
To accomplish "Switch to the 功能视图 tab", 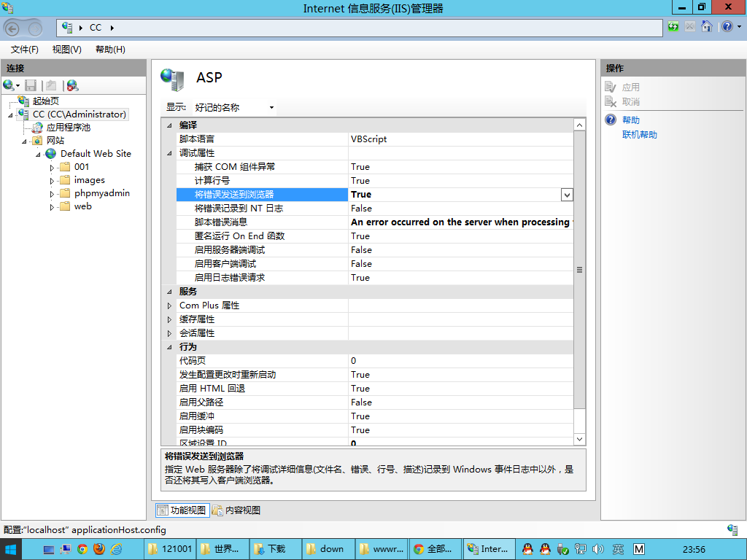I will [x=182, y=510].
